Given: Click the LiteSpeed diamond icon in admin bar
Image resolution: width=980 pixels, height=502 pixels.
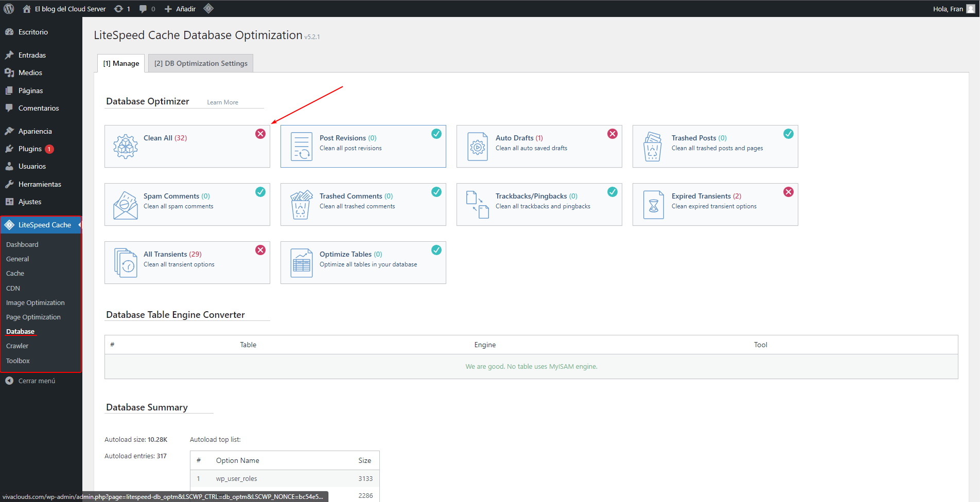Looking at the screenshot, I should pyautogui.click(x=208, y=8).
